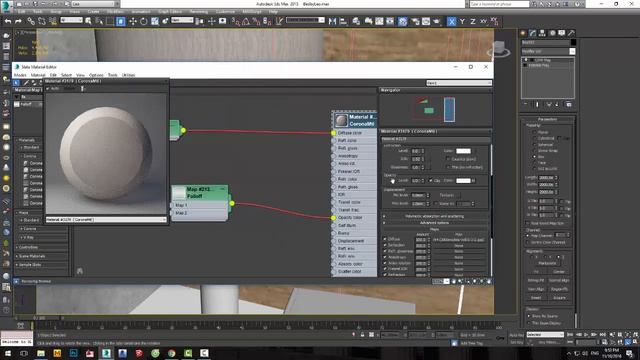Click the Mirror tool icon
Viewport: 640px width, 360px height.
pos(332,21)
